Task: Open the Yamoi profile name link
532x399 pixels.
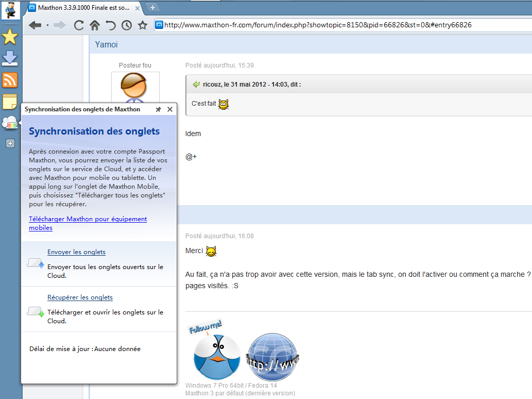Action: (106, 44)
